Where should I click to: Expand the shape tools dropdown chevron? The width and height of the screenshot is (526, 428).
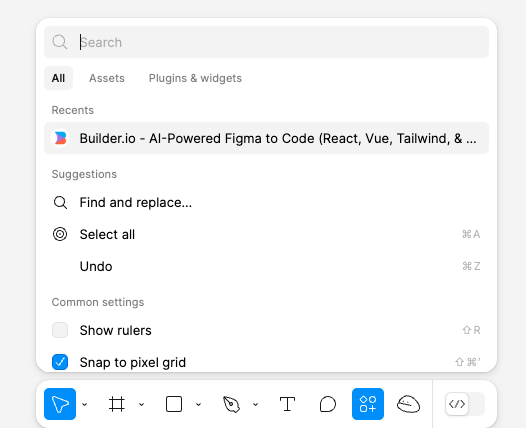click(x=199, y=404)
